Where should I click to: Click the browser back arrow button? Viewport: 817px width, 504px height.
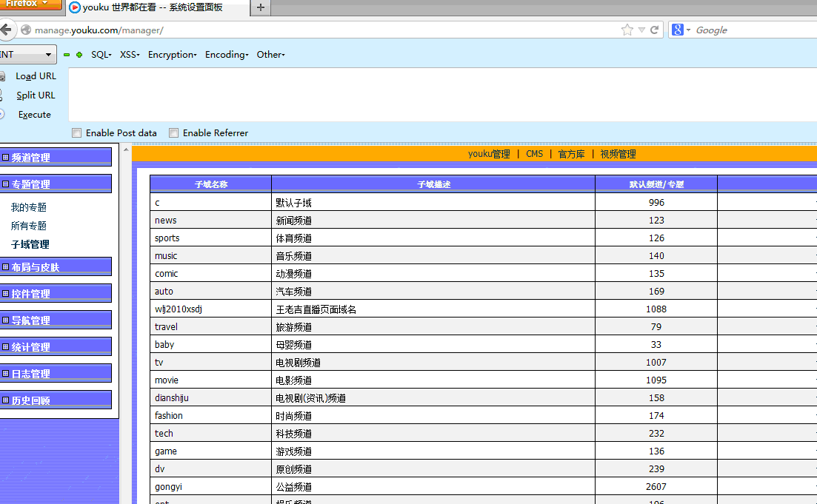5,30
